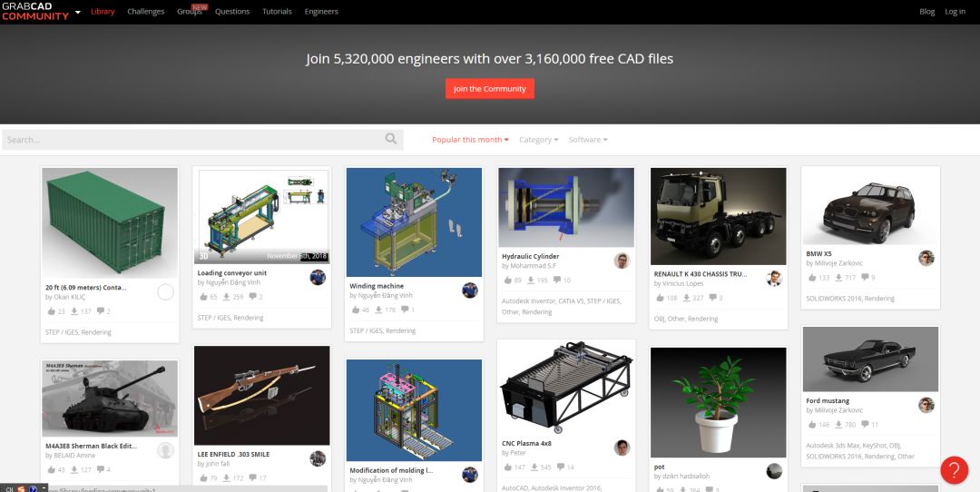Navigate to Tutorials
Image resolution: width=980 pixels, height=492 pixels.
(x=277, y=11)
